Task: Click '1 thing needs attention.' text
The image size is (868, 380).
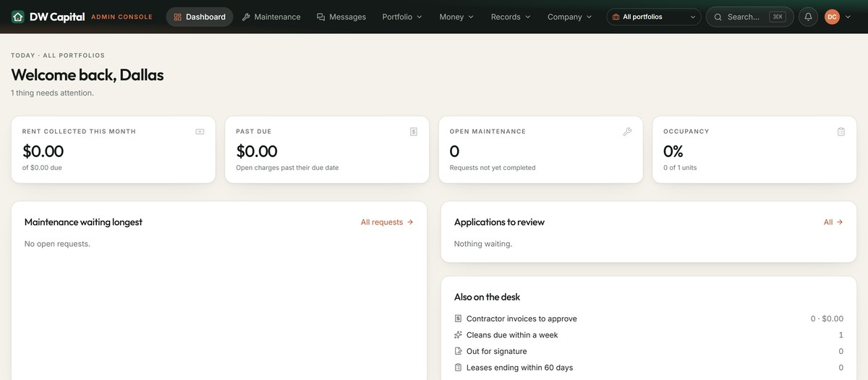Action: [x=52, y=93]
